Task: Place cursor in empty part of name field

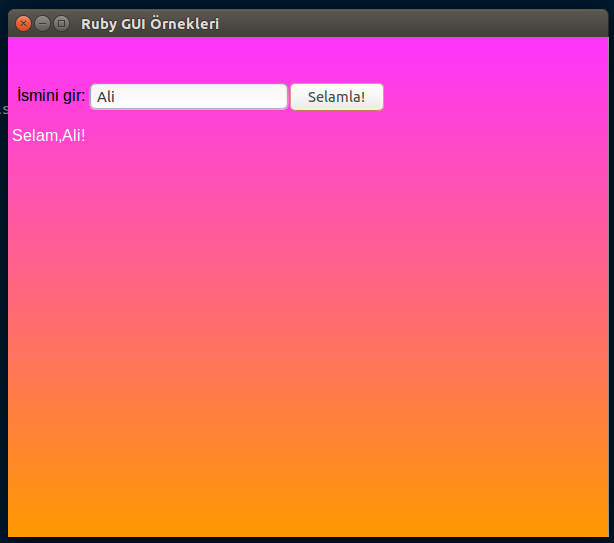Action: (220, 97)
